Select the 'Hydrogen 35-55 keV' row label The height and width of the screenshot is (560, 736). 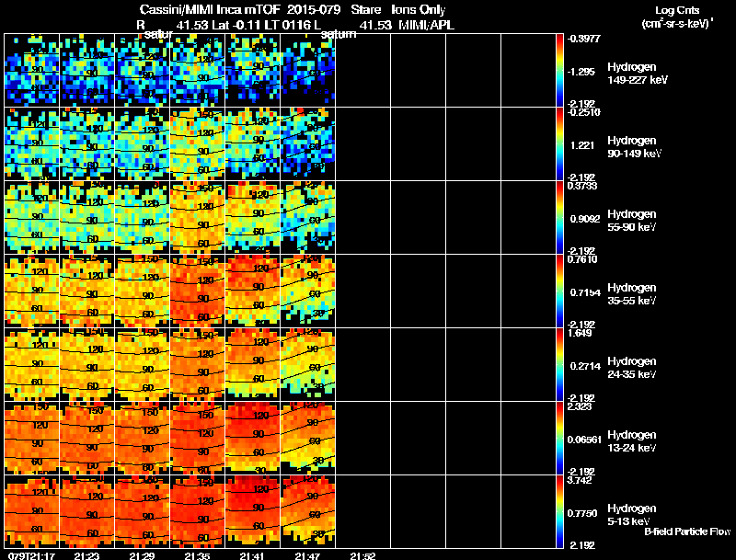(x=632, y=294)
